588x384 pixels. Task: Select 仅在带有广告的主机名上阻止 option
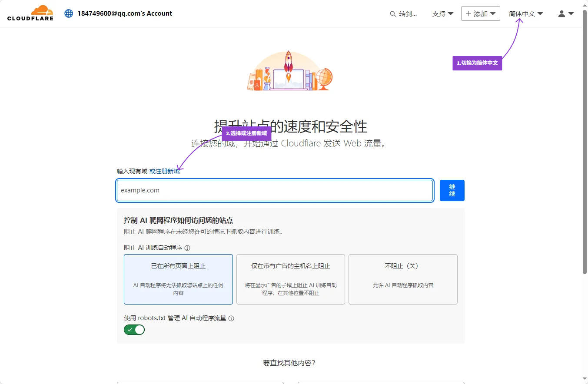coord(290,279)
